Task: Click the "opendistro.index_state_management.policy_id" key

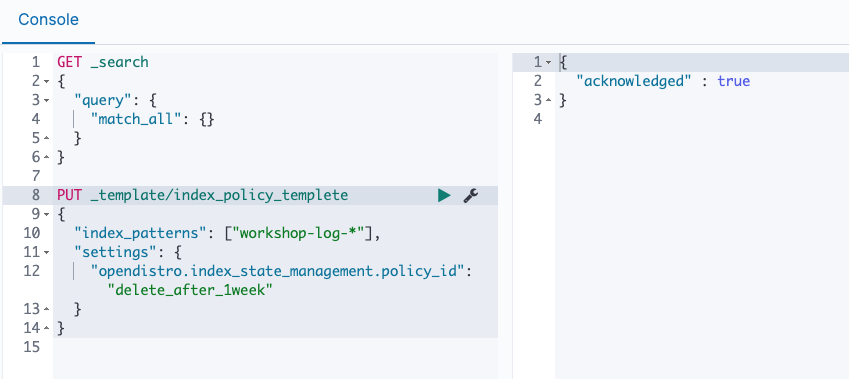Action: (x=278, y=271)
